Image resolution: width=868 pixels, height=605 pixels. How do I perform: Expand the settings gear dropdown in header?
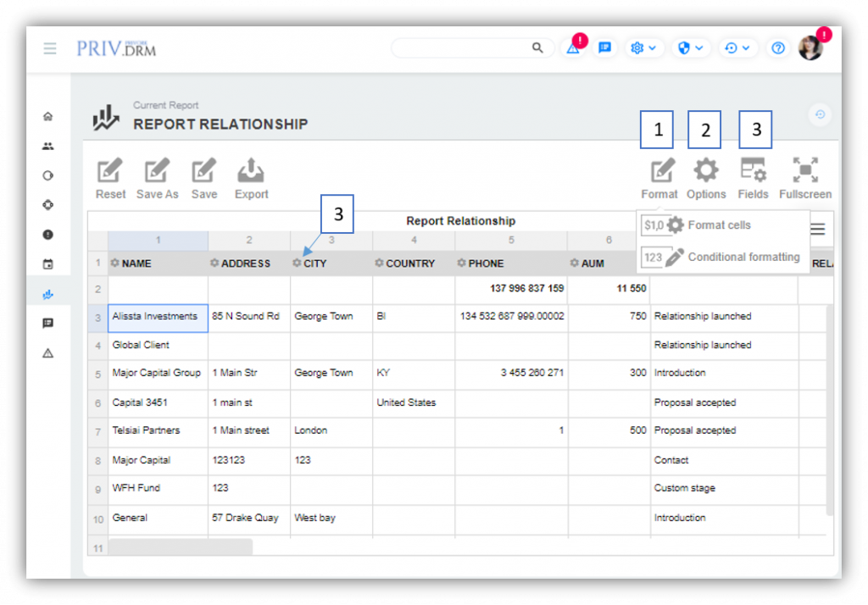(x=643, y=48)
